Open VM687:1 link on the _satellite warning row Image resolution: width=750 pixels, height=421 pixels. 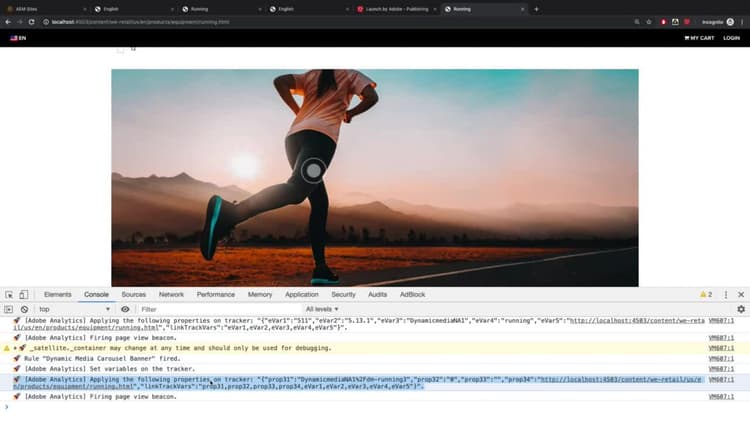(x=721, y=348)
